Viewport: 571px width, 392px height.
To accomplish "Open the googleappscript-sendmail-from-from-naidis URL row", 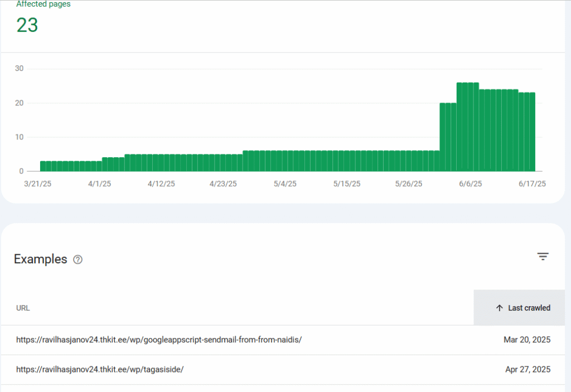I will pos(159,340).
